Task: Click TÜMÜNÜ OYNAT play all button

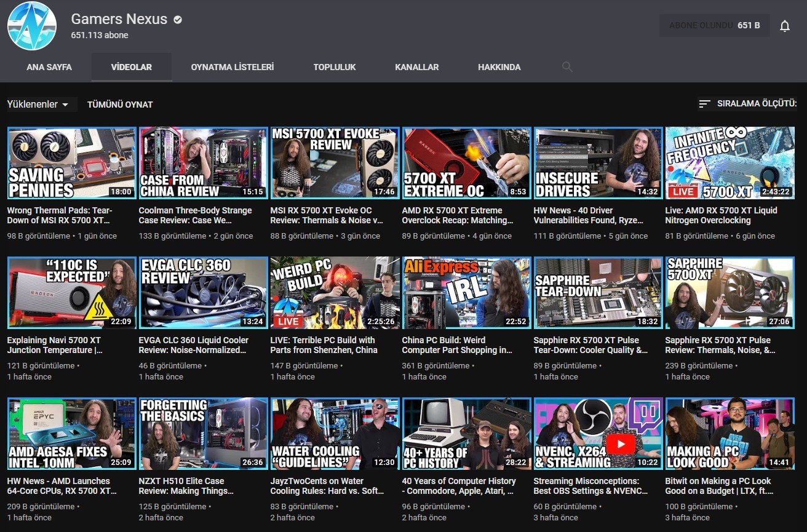Action: (120, 105)
